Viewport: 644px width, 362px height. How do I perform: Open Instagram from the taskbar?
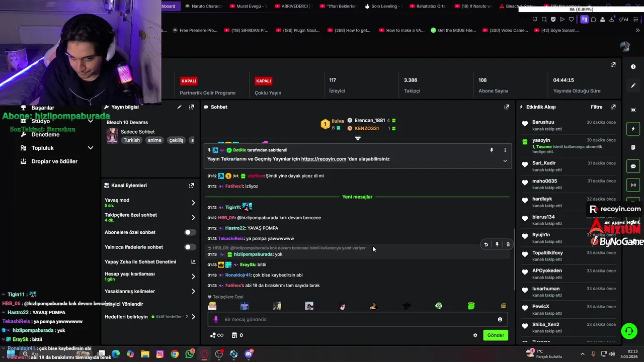160,354
